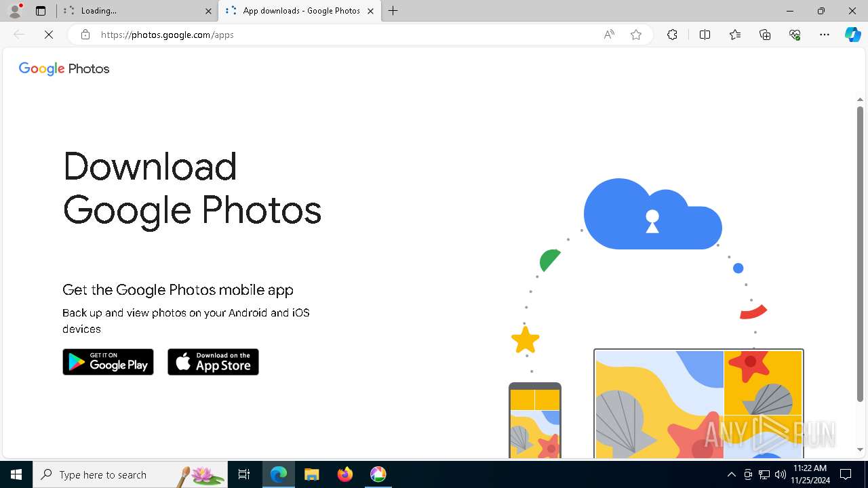The width and height of the screenshot is (868, 488).
Task: Minimize the Edge window
Action: (790, 11)
